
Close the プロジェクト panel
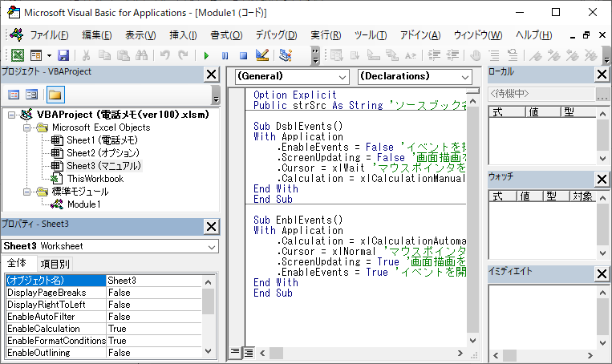[211, 75]
